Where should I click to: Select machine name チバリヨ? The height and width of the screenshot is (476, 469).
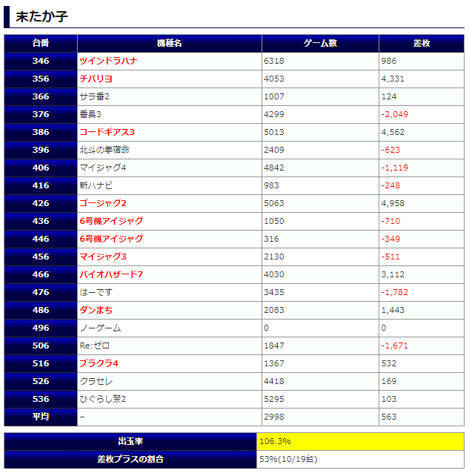[x=96, y=79]
